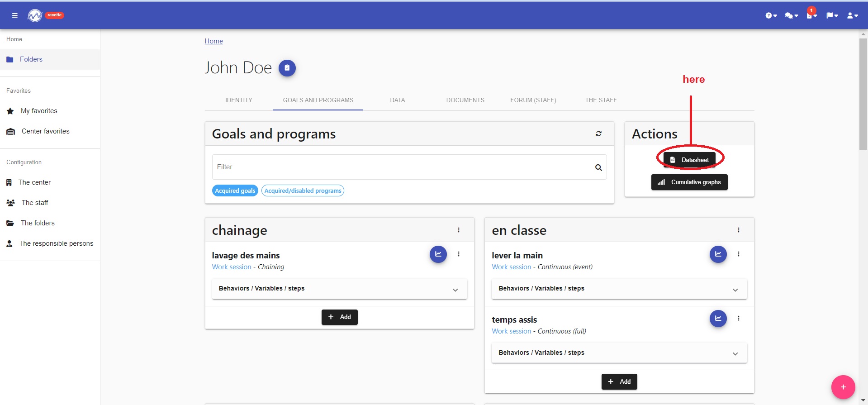Open graph for lavage des mains

[438, 254]
